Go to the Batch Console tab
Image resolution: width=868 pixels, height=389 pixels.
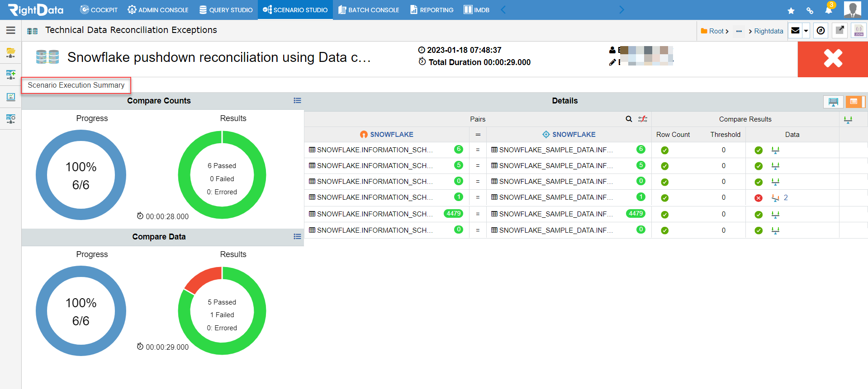[x=369, y=10]
